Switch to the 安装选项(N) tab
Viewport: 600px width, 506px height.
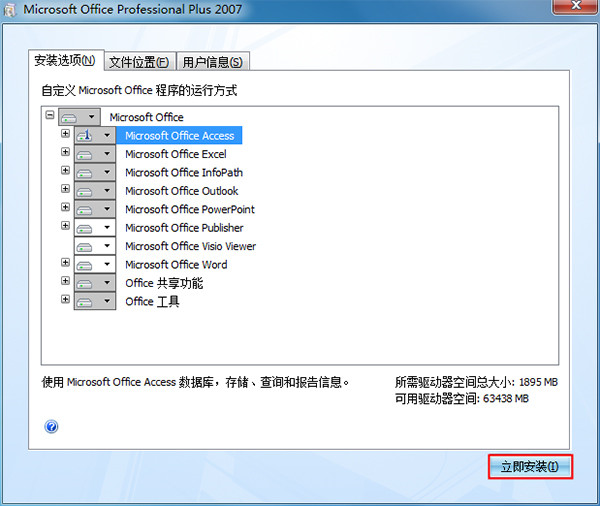[66, 60]
